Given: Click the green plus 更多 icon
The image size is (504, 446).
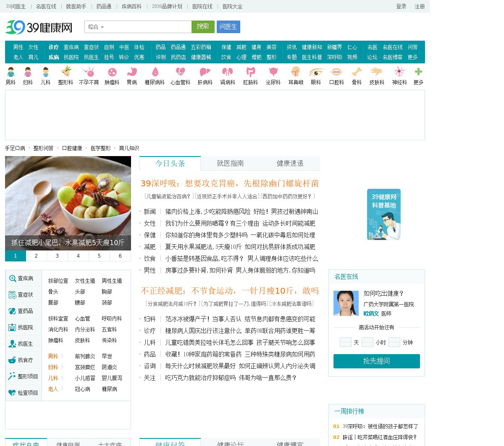Looking at the screenshot, I should point(418,72).
